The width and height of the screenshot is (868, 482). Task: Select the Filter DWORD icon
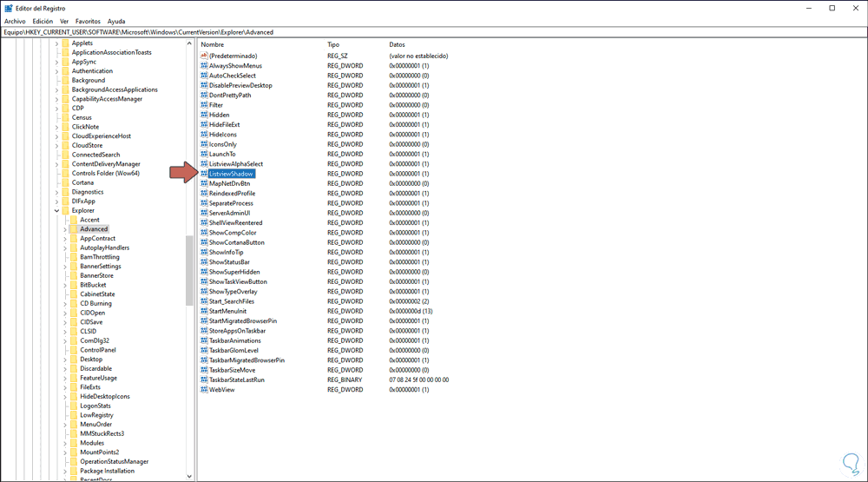(x=204, y=105)
